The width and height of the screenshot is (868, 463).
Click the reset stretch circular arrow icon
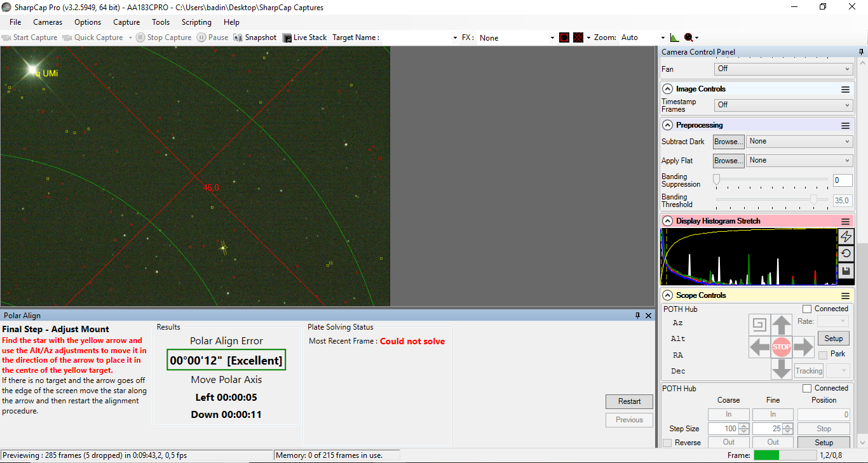pyautogui.click(x=846, y=254)
